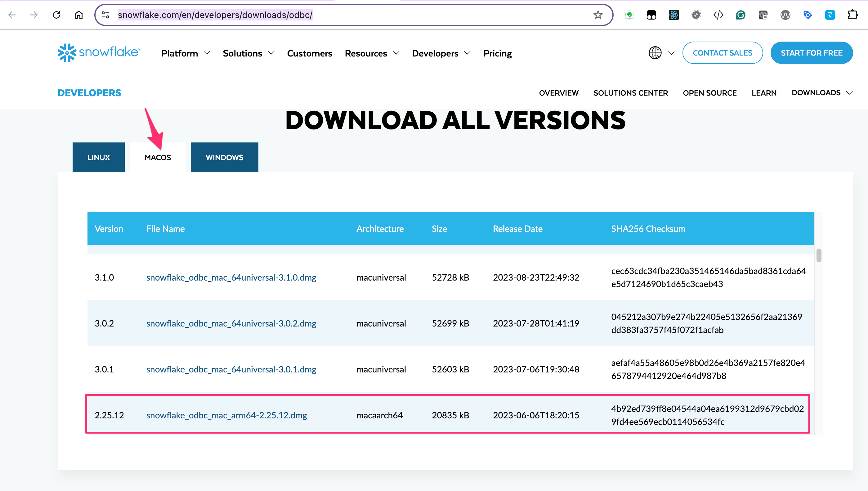Click the Release Date column header

[x=517, y=229]
